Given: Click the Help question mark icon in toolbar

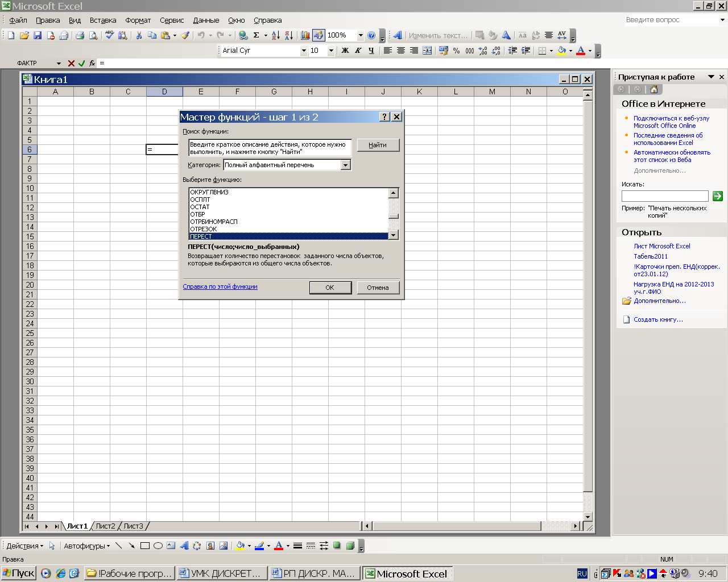Looking at the screenshot, I should 371,35.
